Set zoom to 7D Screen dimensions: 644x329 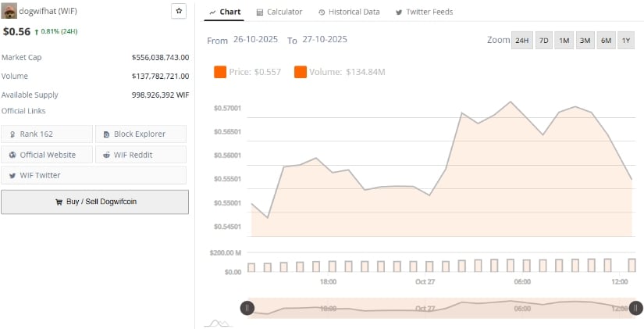tap(543, 41)
